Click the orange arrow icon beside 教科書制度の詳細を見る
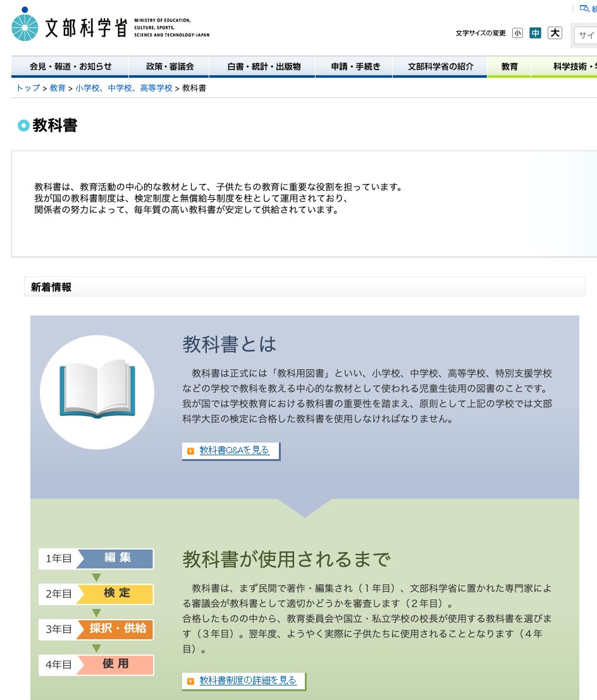The image size is (597, 700). 190,681
